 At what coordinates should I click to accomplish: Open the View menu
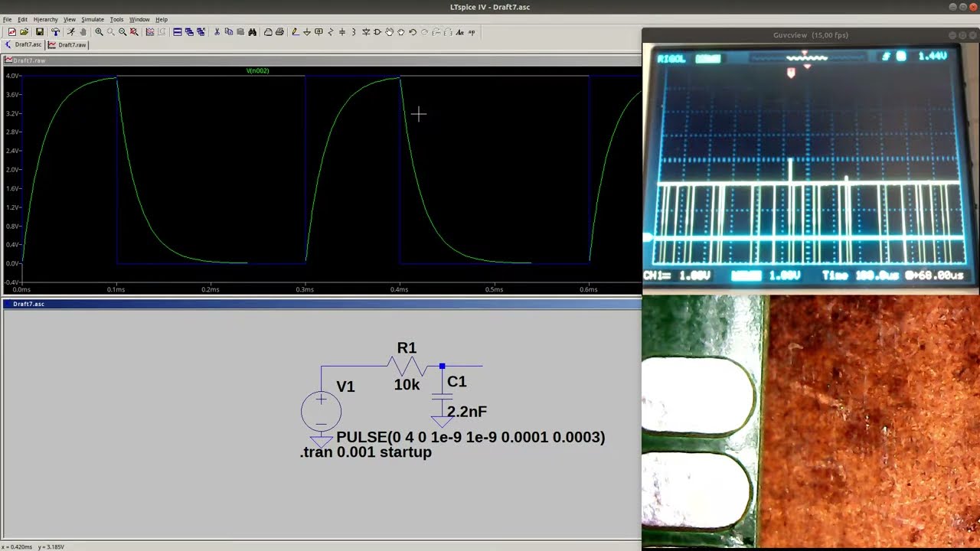70,19
